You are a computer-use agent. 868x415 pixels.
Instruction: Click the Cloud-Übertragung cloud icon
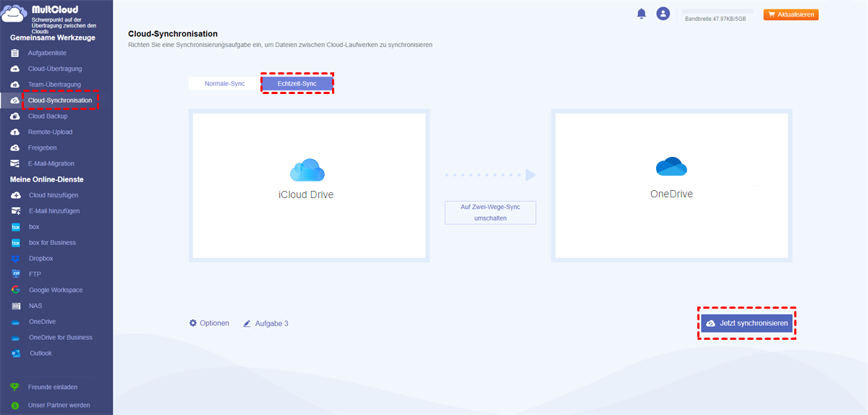15,69
